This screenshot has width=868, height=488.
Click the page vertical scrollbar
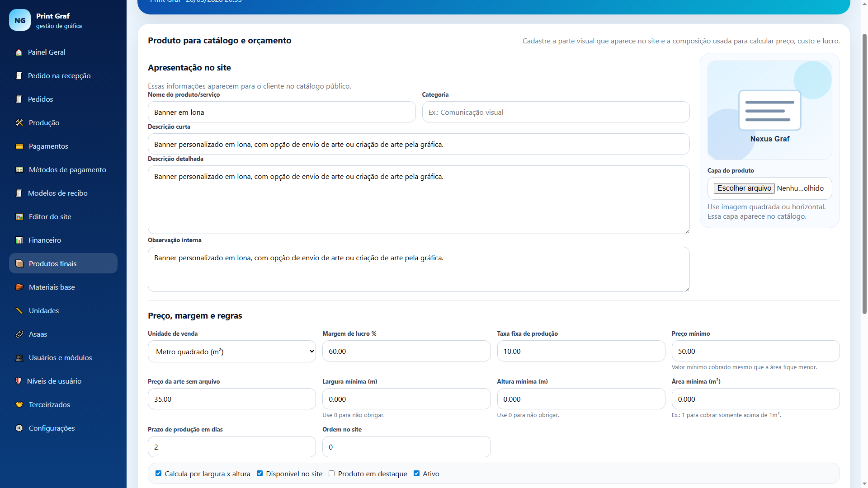[864, 174]
